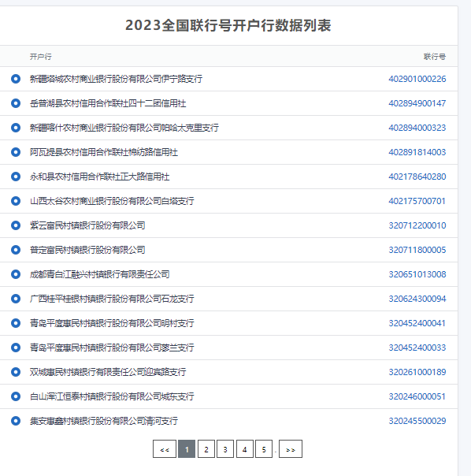Screen dimensions: 471x476
Task: Select row text 紫云富民村镇银行股份有限公司
Action: click(87, 225)
